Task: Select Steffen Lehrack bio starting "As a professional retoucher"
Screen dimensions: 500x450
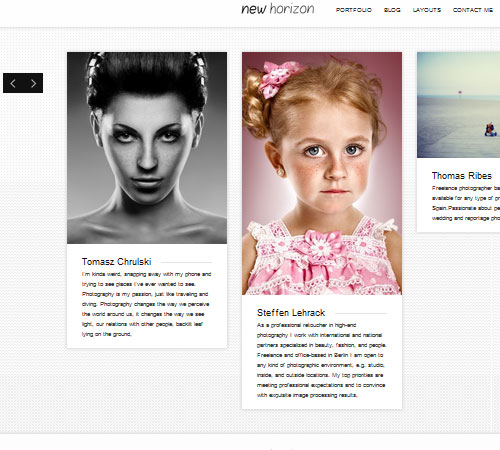Action: point(321,360)
